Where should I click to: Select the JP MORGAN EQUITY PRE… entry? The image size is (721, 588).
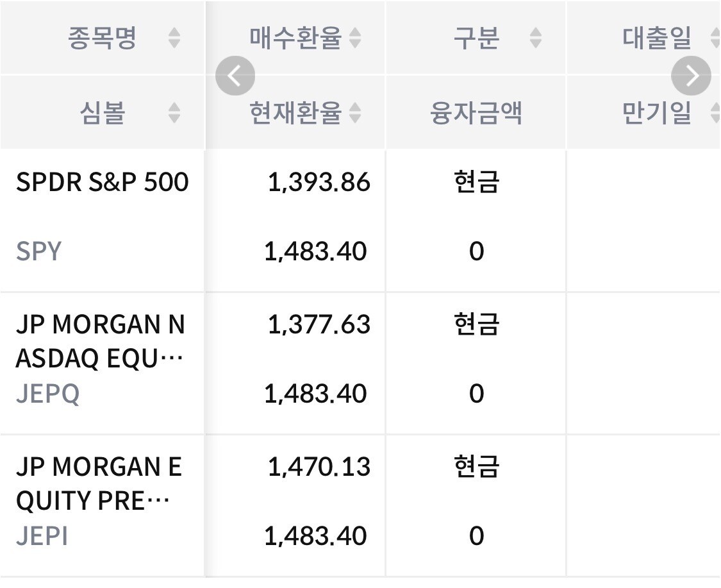click(x=99, y=484)
